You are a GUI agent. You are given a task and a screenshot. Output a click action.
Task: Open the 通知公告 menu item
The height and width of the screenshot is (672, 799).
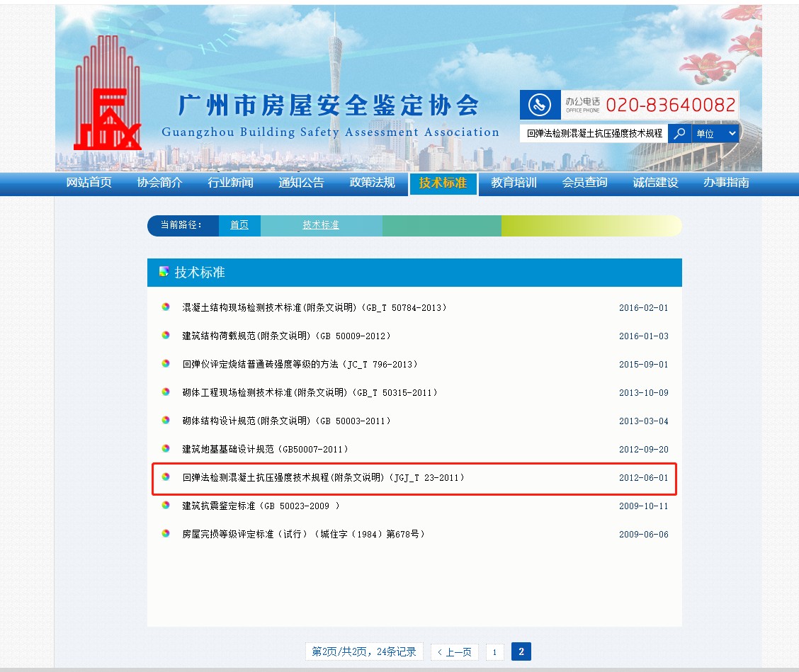pos(301,182)
